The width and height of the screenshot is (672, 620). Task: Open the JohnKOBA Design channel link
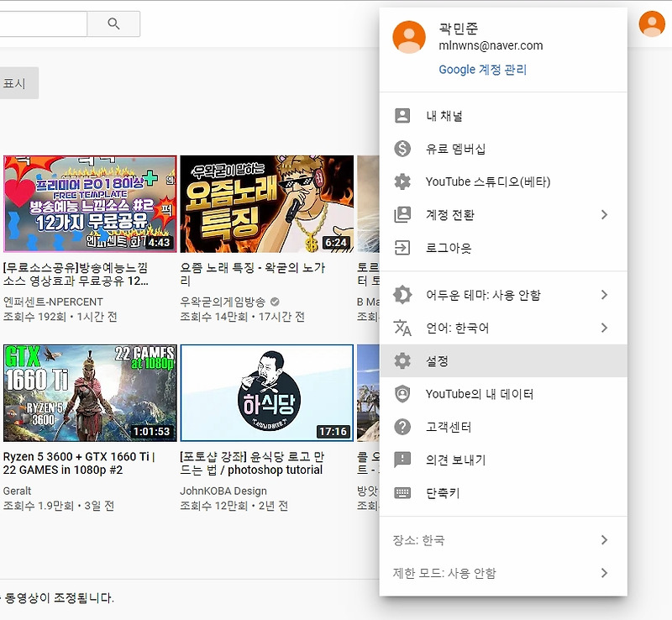[223, 491]
